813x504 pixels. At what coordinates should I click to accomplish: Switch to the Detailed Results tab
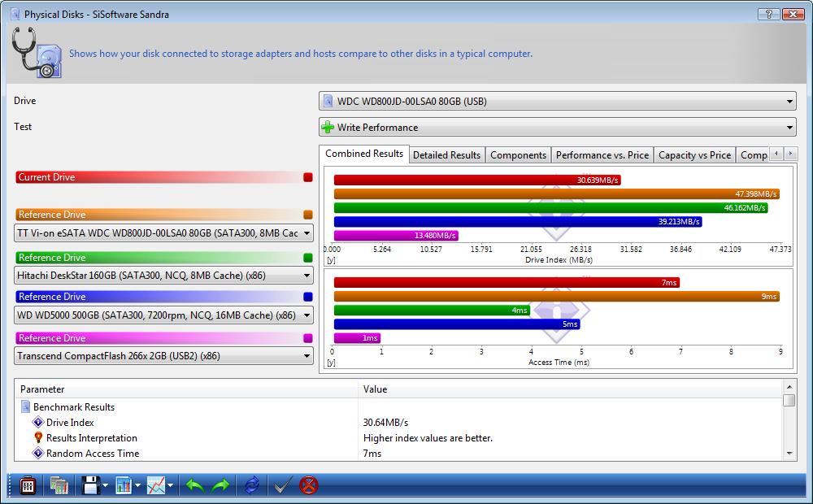click(446, 155)
